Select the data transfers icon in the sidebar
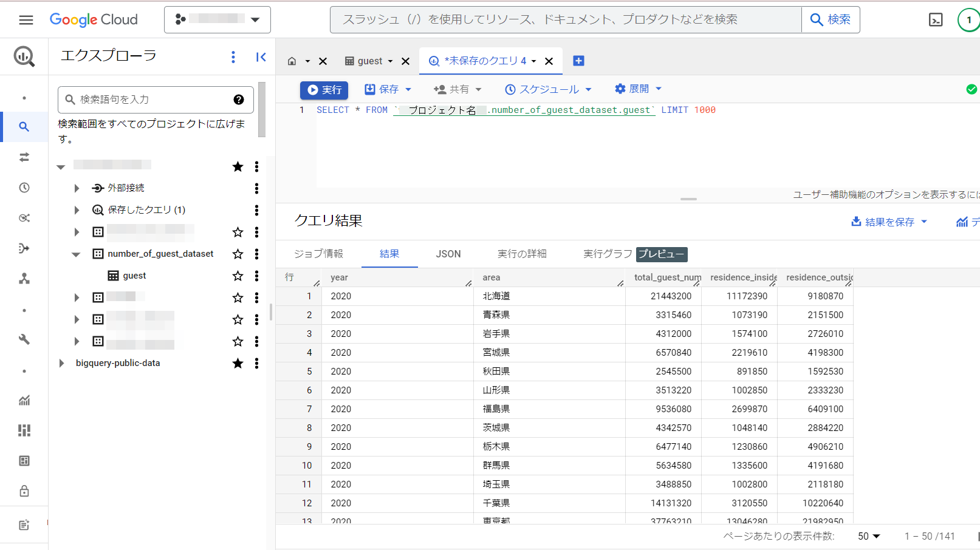The height and width of the screenshot is (550, 980). pyautogui.click(x=24, y=157)
